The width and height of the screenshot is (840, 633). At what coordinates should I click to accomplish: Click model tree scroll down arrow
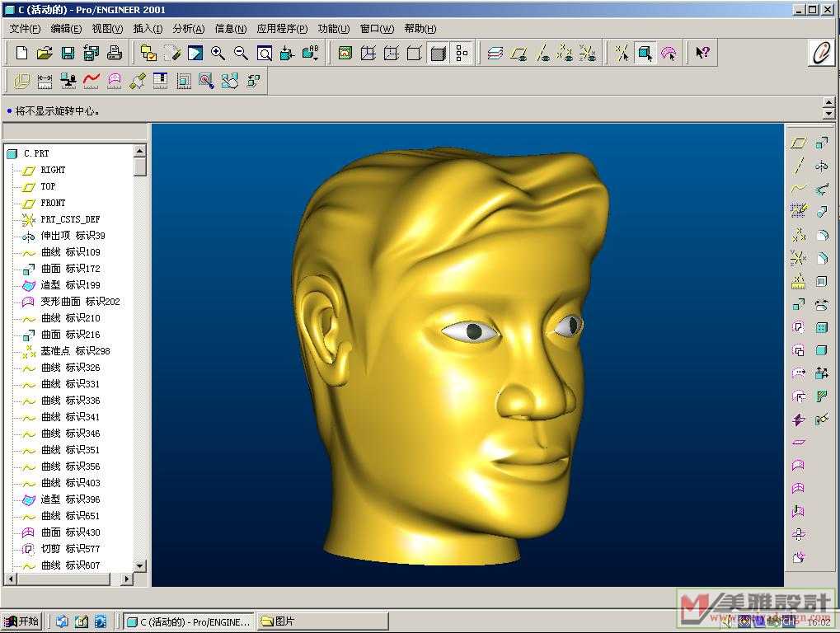(140, 565)
